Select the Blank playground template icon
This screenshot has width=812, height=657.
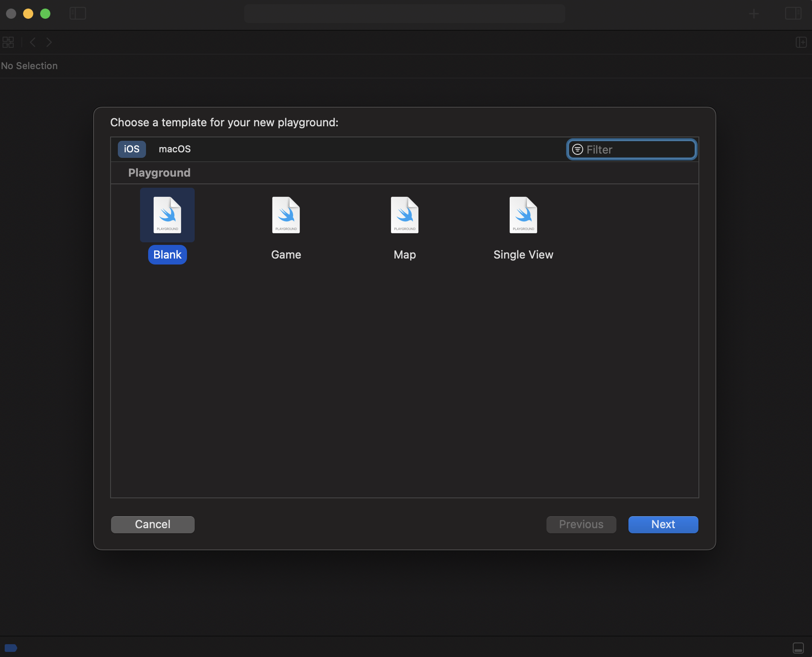[x=167, y=215]
